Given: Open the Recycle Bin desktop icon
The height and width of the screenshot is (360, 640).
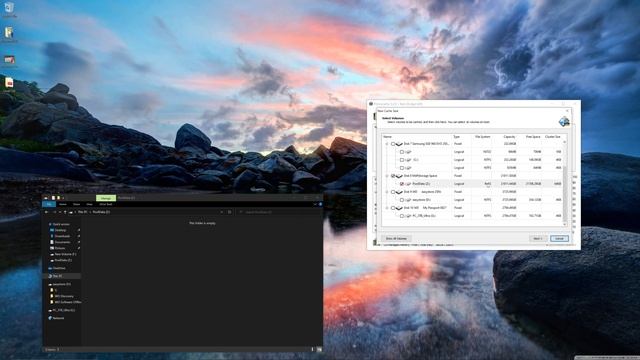Looking at the screenshot, I should [9, 9].
